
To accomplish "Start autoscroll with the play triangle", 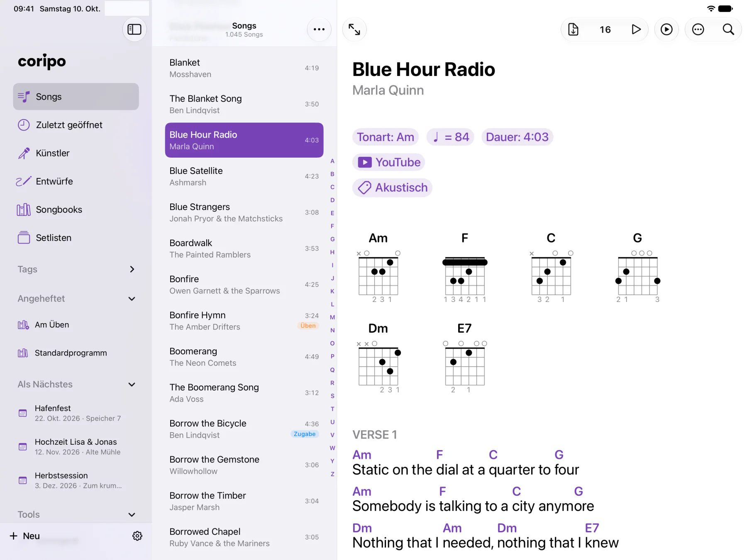I will [636, 29].
